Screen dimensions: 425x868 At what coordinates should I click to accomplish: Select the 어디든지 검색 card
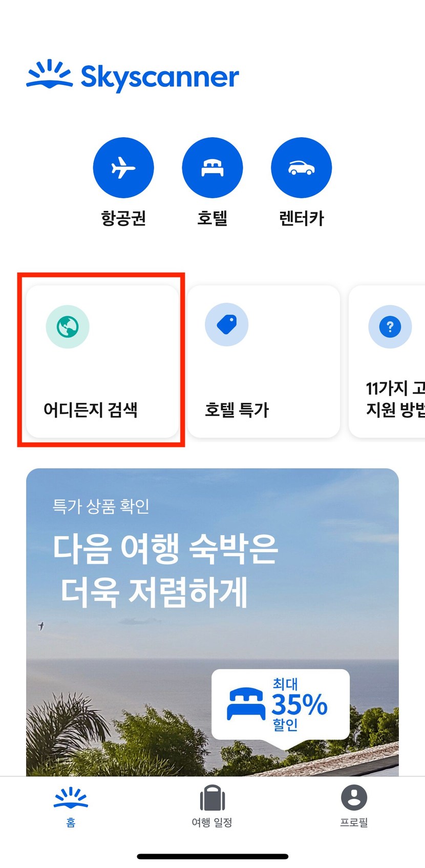click(x=102, y=361)
